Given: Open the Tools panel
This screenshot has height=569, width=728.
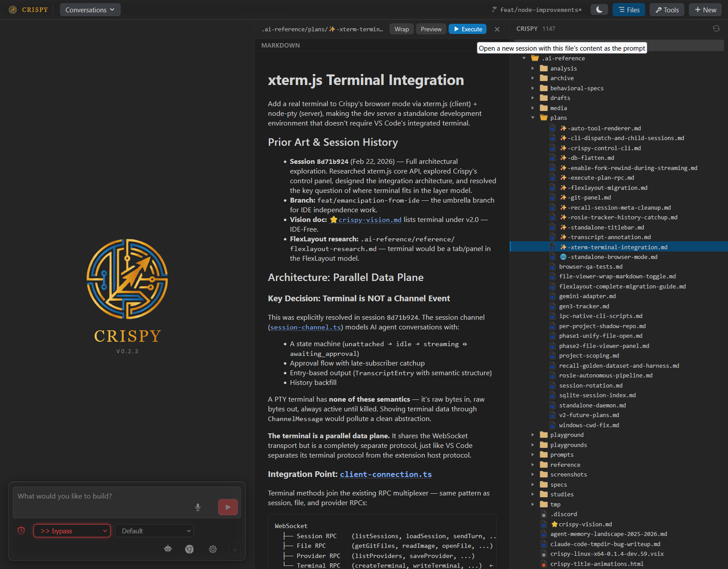Looking at the screenshot, I should click(x=666, y=9).
